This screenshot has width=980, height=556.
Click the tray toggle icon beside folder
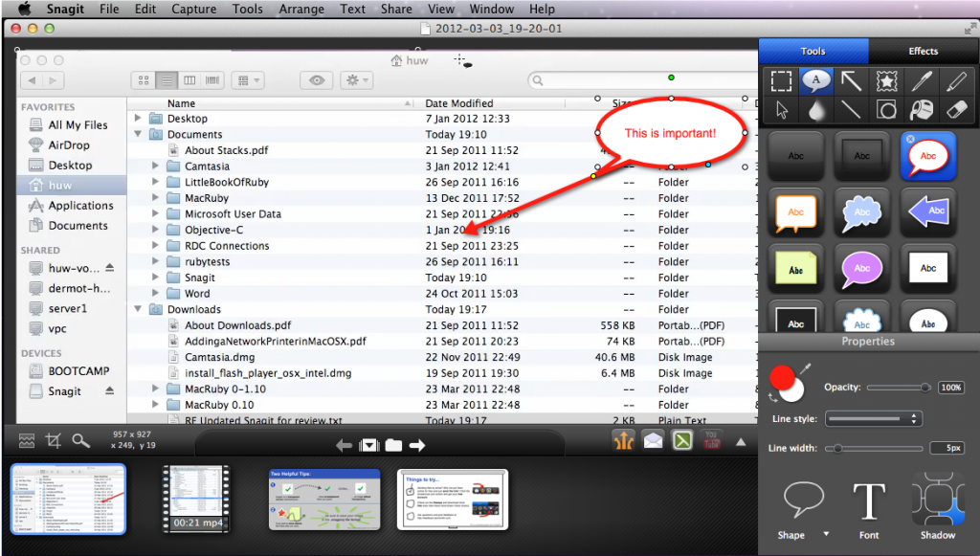(369, 445)
